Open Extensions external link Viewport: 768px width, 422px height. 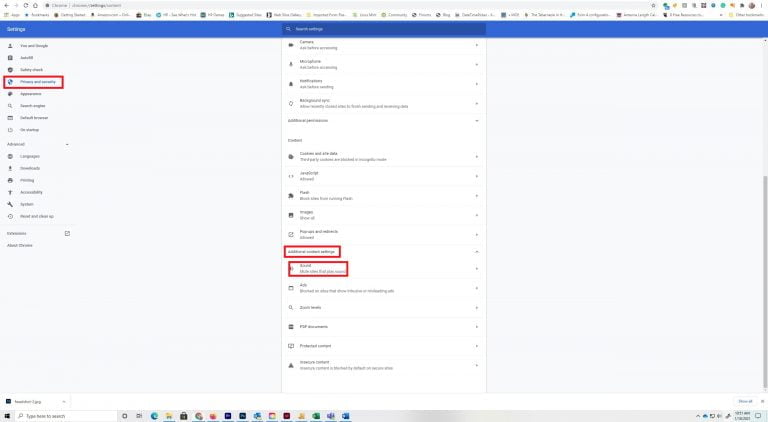coord(68,234)
